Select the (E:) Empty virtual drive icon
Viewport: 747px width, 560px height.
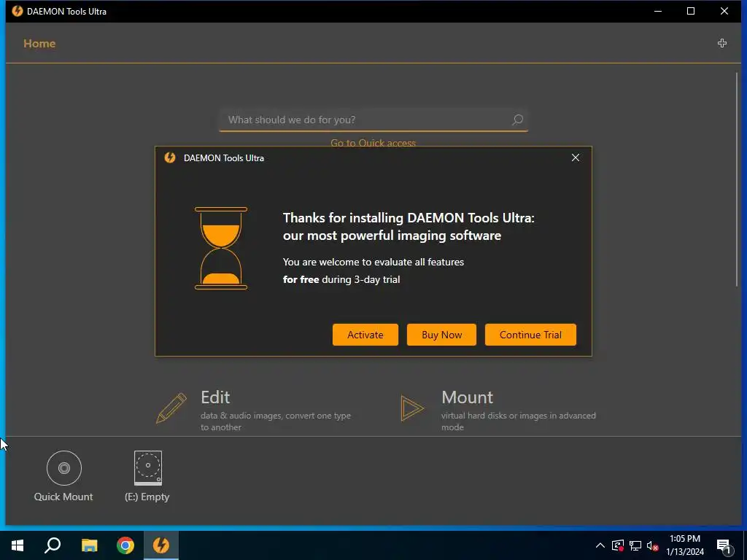click(x=147, y=467)
